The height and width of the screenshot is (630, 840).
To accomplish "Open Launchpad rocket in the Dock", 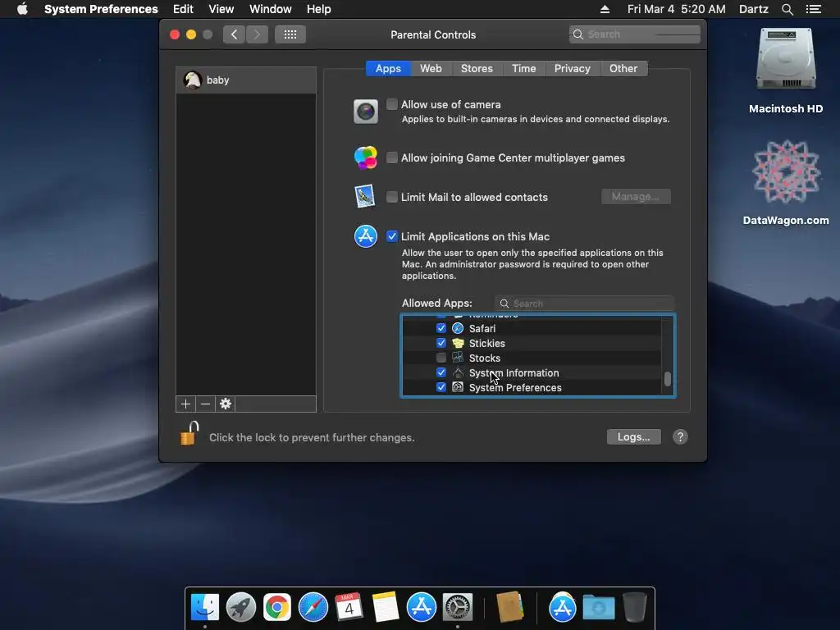I will (241, 608).
